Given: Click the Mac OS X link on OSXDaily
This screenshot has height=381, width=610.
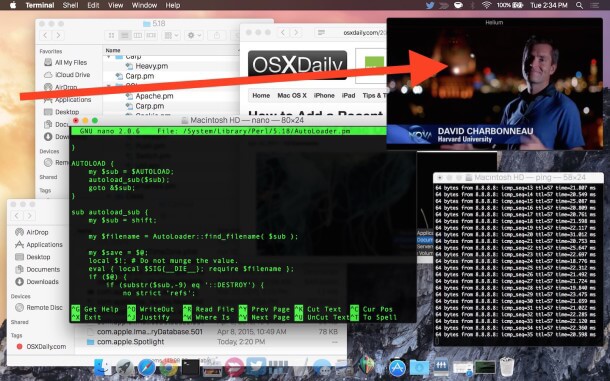Looking at the screenshot, I should [292, 95].
